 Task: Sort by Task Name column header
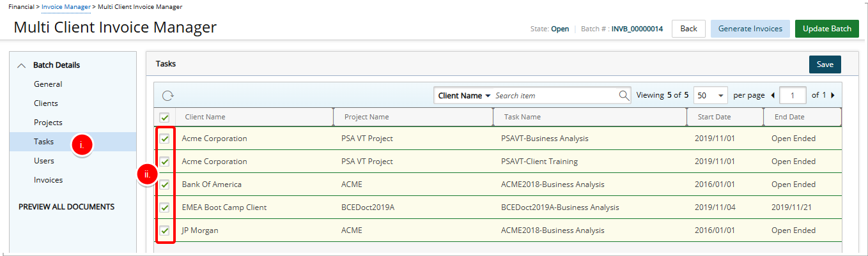[522, 117]
